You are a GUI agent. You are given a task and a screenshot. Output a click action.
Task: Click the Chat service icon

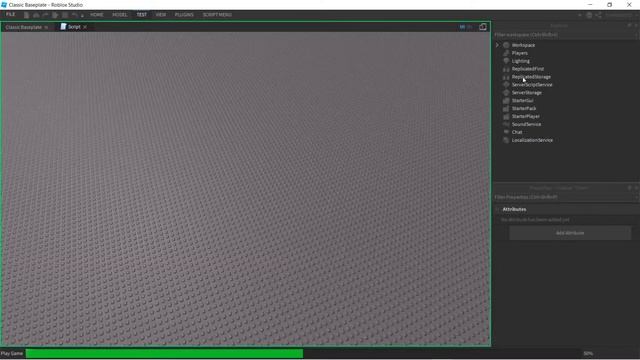[x=506, y=132]
